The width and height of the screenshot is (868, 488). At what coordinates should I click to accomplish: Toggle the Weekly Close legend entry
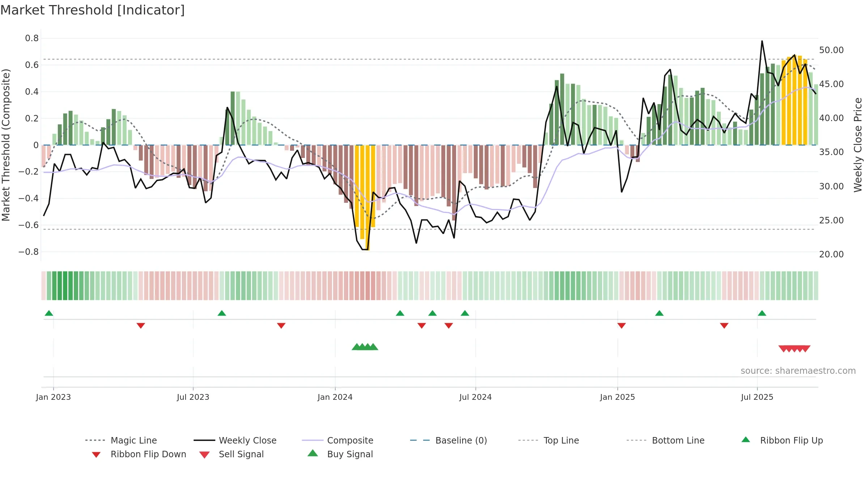point(235,440)
